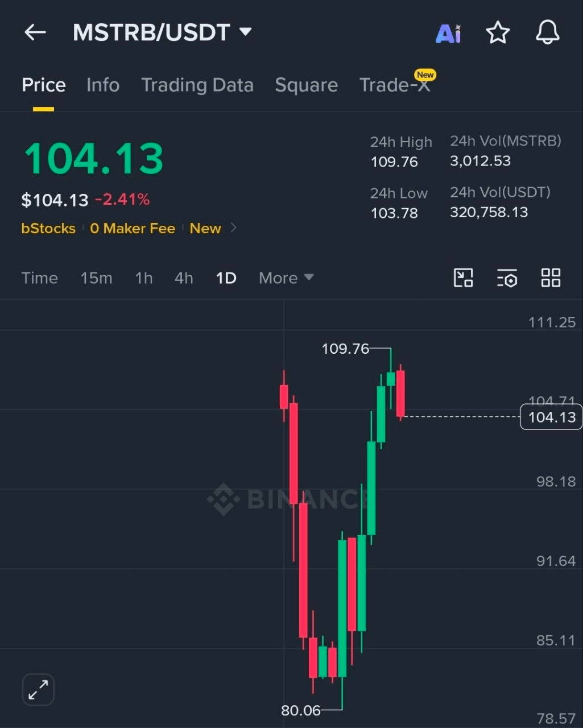Open the multi-chart grid layout icon

pyautogui.click(x=551, y=278)
